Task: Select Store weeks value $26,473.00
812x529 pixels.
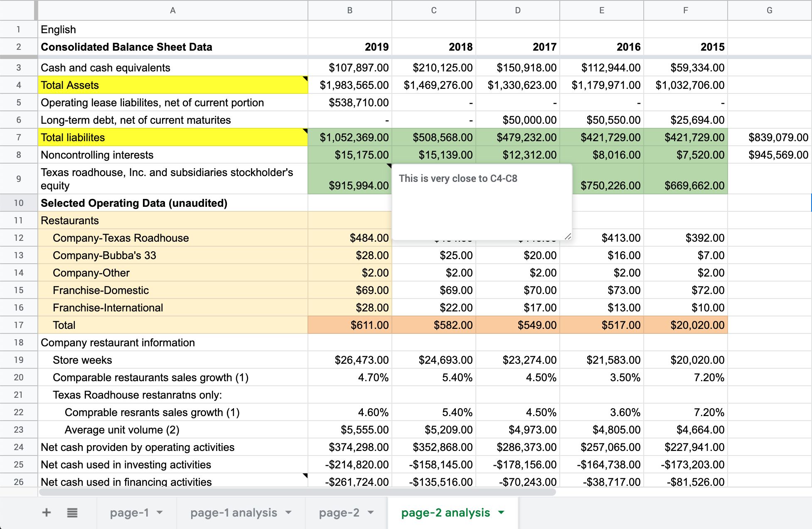Action: (350, 360)
